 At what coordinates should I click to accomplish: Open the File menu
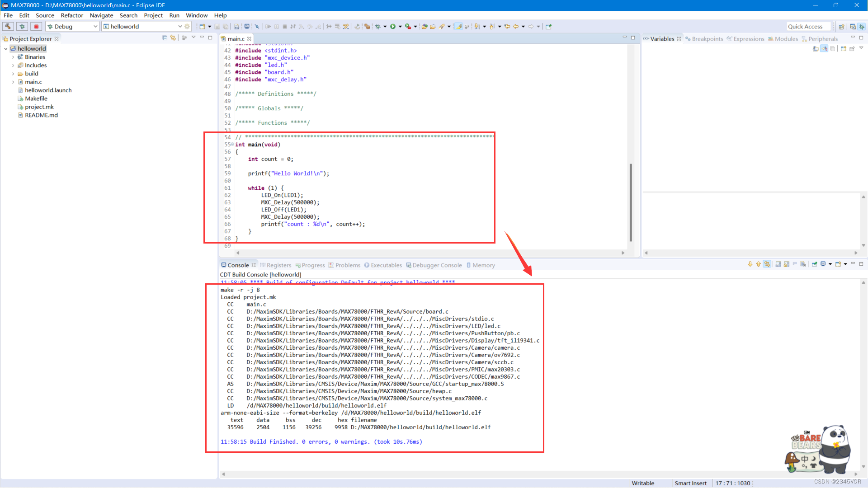coord(8,15)
